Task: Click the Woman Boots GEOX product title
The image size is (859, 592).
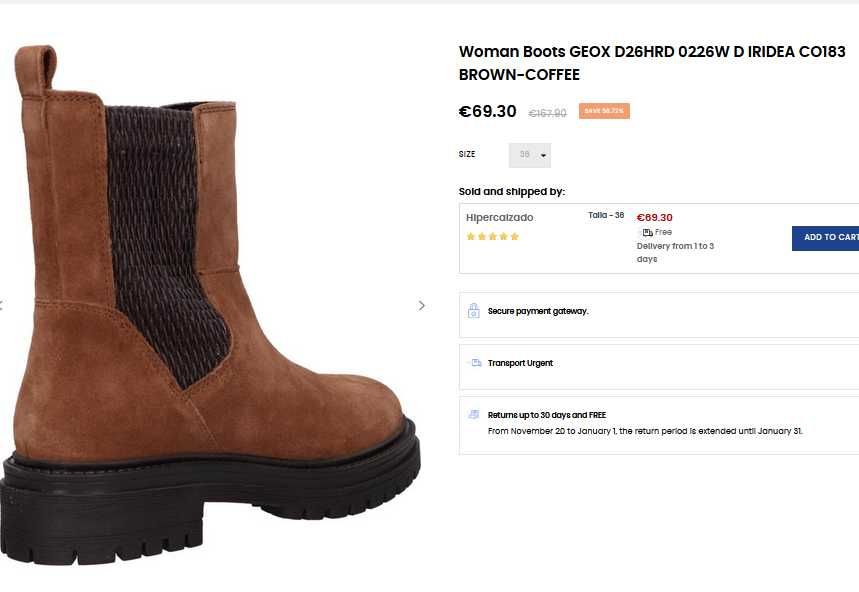Action: click(x=651, y=63)
